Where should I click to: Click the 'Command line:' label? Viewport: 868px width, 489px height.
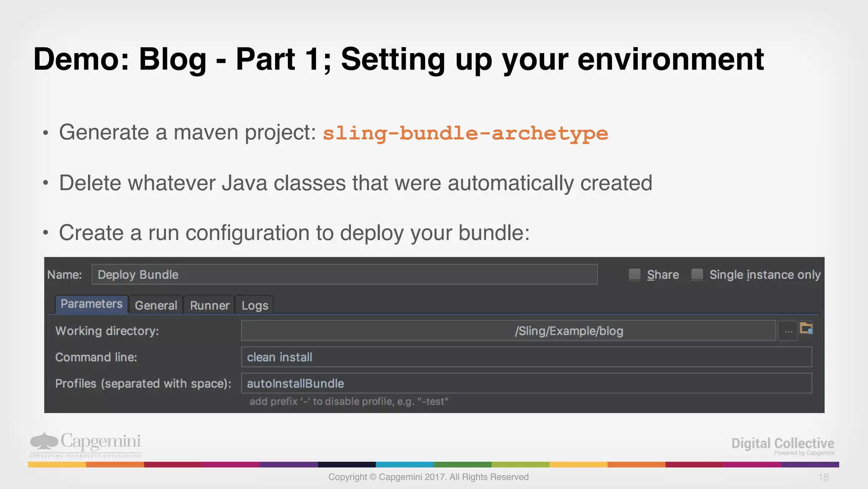coord(96,357)
